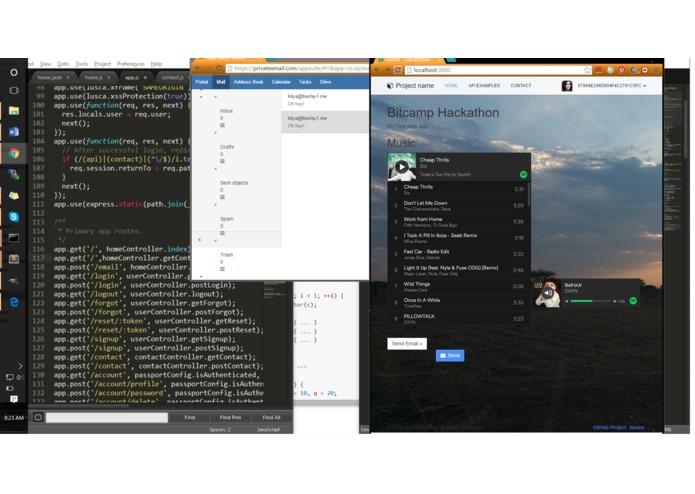Open the Project menu in Sublime Text
This screenshot has width=695, height=494.
click(x=102, y=64)
